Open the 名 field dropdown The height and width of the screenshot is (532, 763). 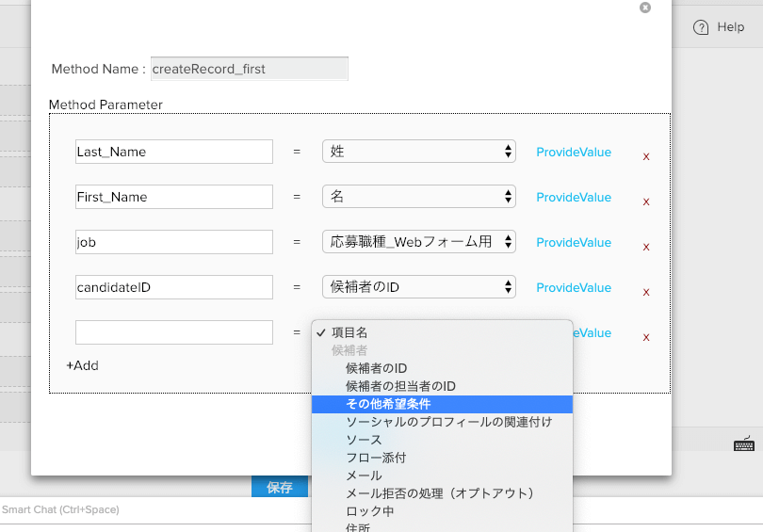(418, 197)
